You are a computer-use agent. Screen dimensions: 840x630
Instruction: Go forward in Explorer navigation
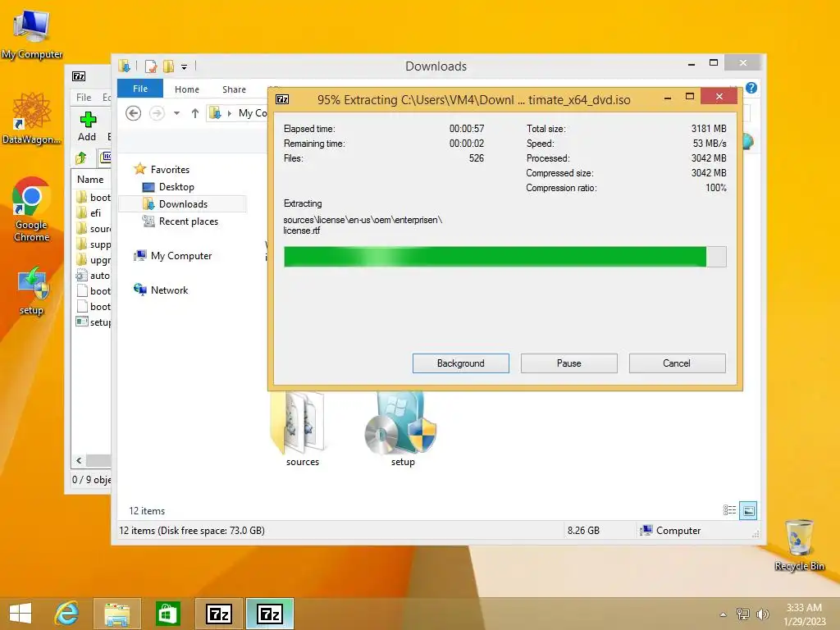tap(157, 113)
